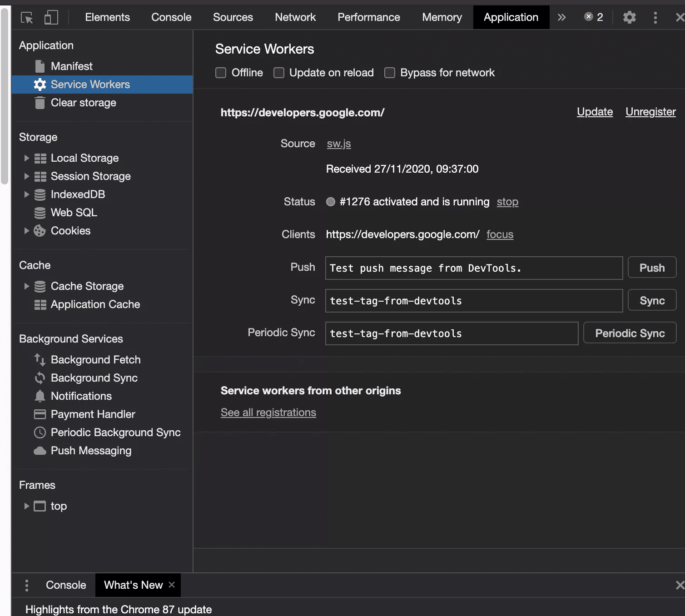Image resolution: width=685 pixels, height=616 pixels.
Task: Click the Sync button
Action: click(652, 300)
